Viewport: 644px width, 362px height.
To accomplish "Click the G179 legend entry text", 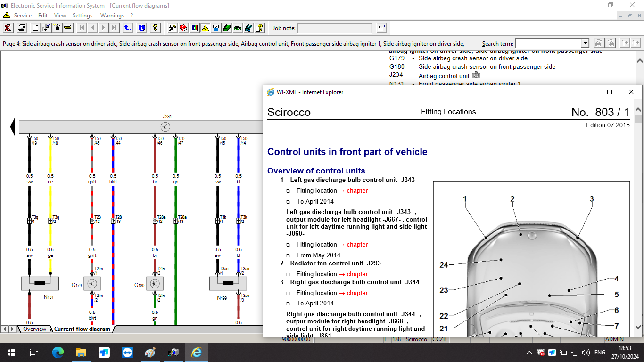I will click(x=473, y=58).
